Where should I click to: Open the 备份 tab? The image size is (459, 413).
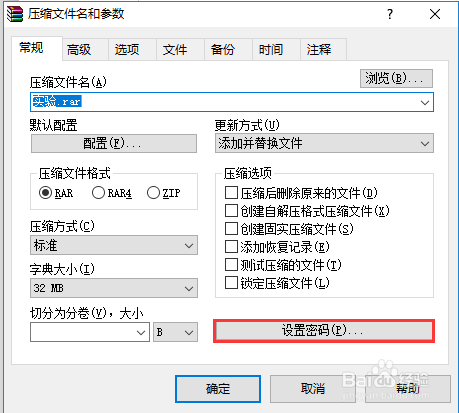pyautogui.click(x=223, y=50)
